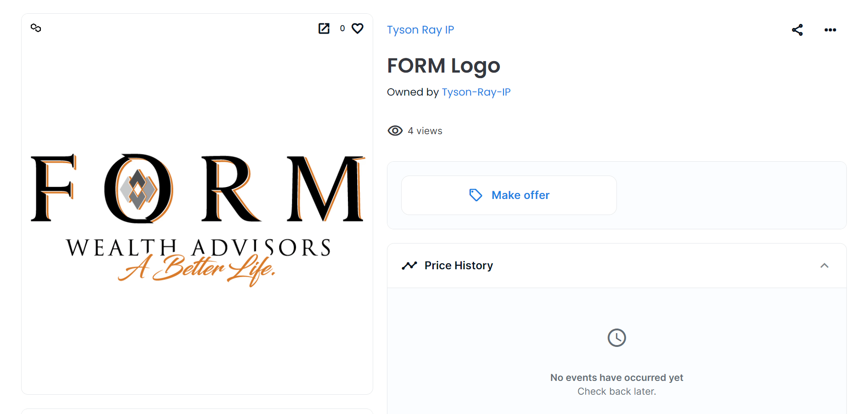Open the image in new window icon
868x414 pixels.
324,28
